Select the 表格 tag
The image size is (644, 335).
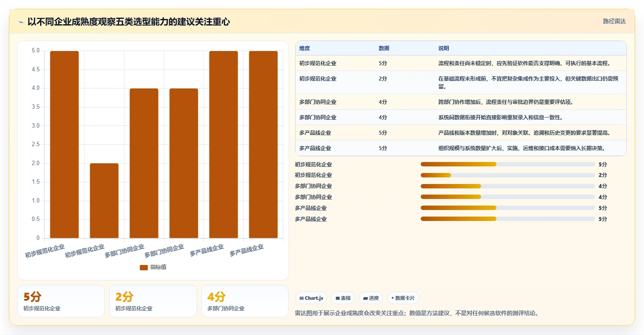click(x=343, y=298)
